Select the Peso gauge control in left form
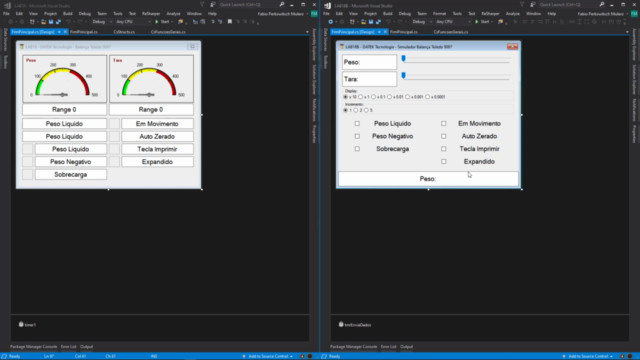The height and width of the screenshot is (360, 640). tap(64, 79)
